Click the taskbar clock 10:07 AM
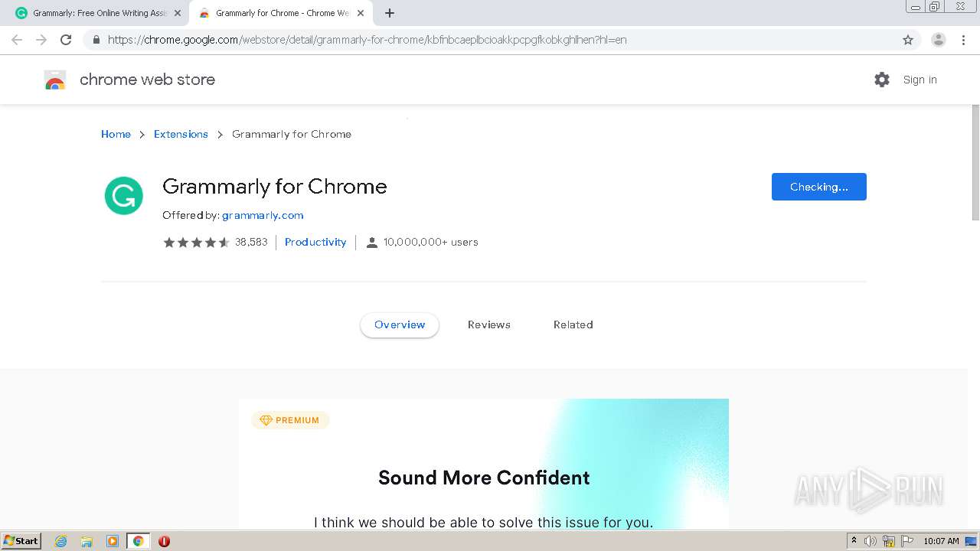Viewport: 980px width, 551px height. click(941, 541)
